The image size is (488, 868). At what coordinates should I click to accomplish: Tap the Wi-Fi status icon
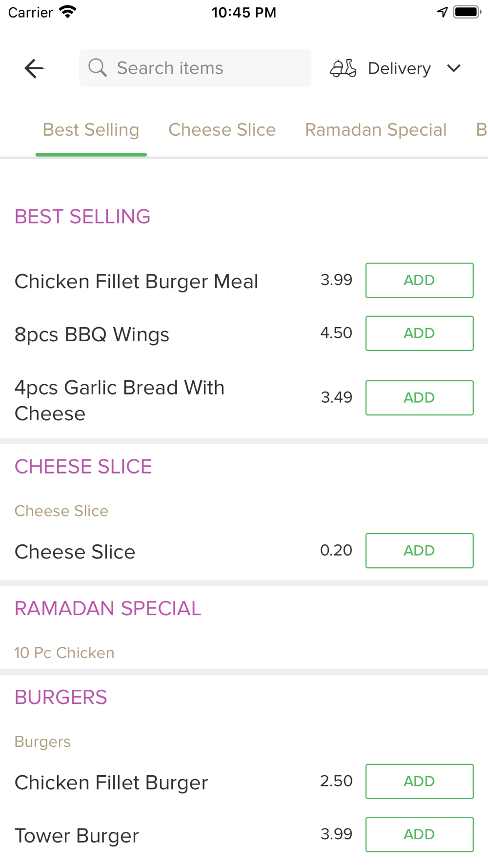[68, 12]
